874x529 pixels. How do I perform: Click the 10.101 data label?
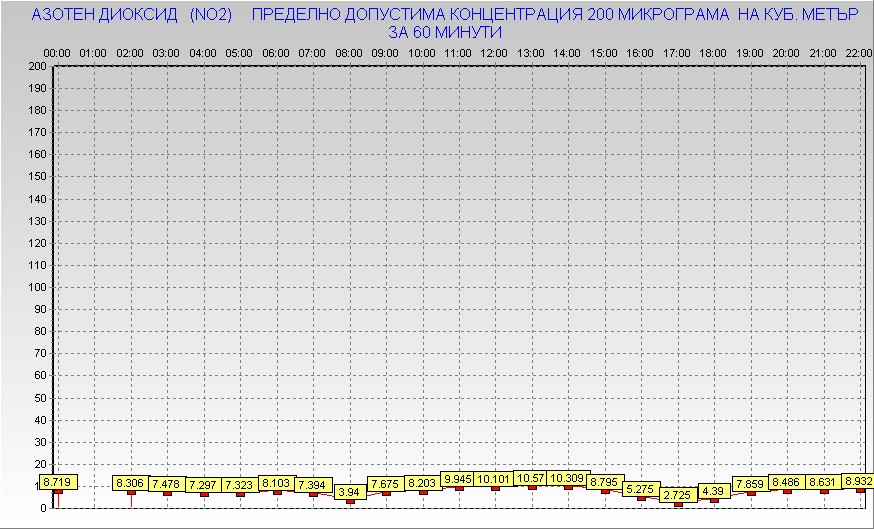[x=495, y=480]
